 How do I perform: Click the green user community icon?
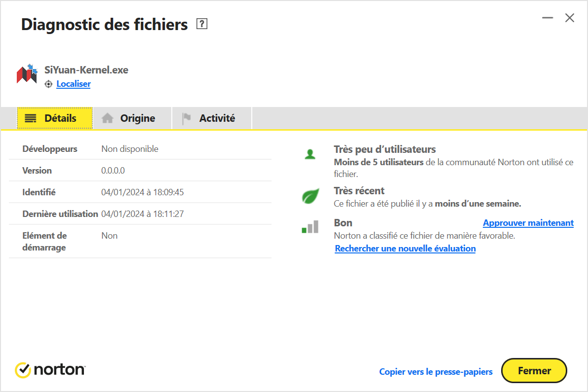coord(310,154)
